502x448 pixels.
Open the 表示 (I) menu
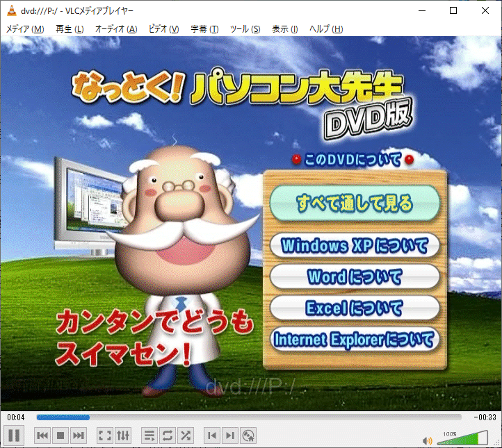(285, 29)
